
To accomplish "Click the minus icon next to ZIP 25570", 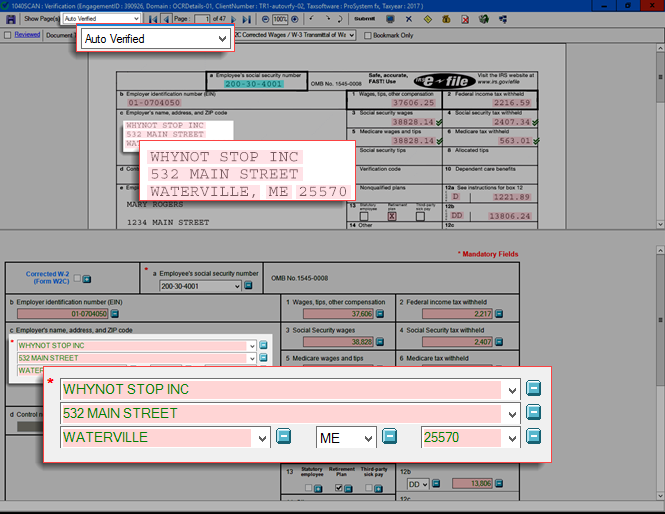I will [x=535, y=437].
